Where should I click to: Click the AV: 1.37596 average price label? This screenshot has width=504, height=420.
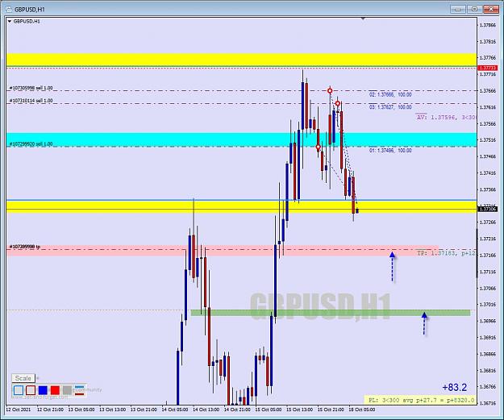coord(445,117)
